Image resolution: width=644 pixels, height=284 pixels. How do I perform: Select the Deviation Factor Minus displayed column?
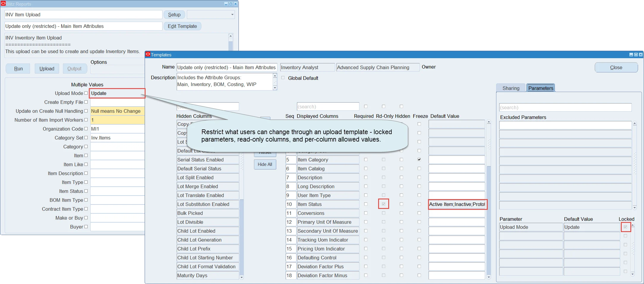(328, 275)
